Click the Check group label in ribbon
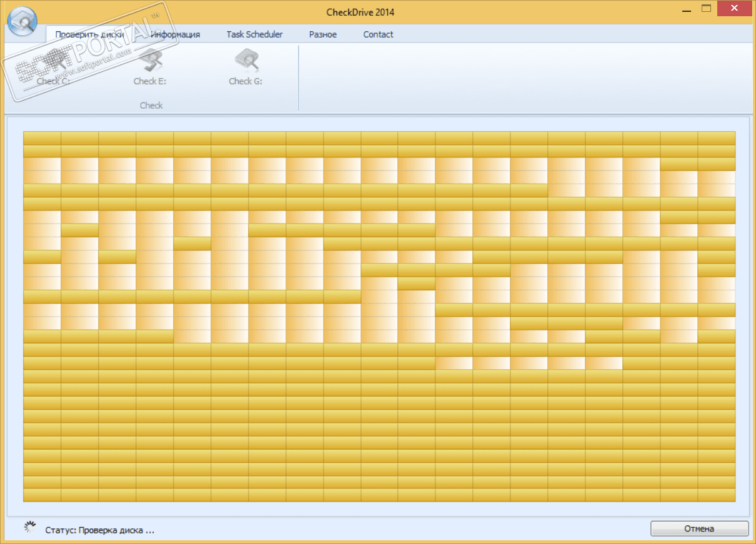The image size is (756, 544). pos(151,105)
